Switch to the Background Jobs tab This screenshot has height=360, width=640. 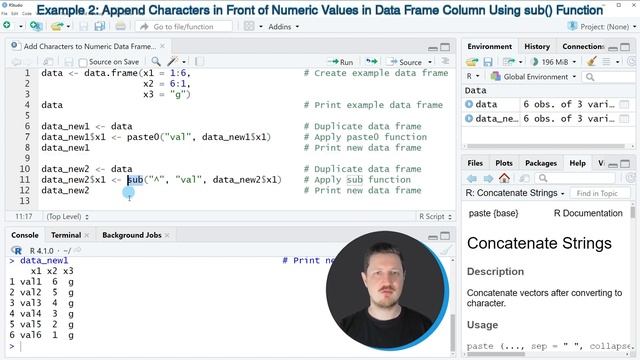131,235
